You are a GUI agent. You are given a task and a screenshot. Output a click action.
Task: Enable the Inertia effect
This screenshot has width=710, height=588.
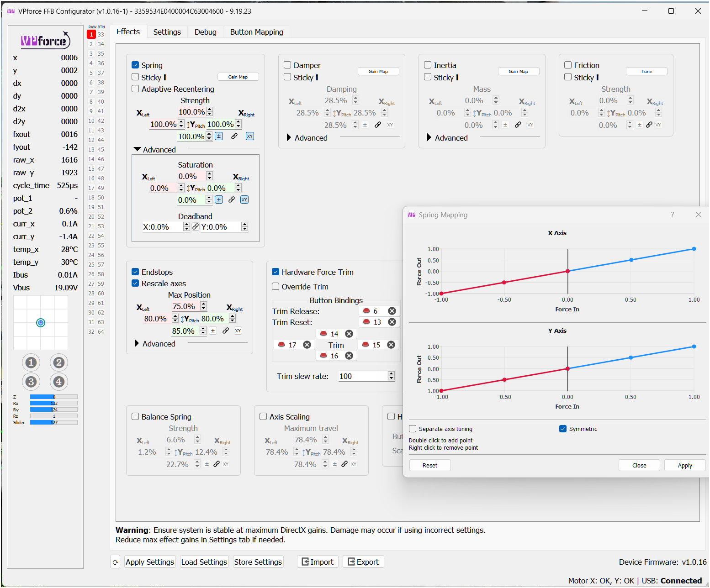click(428, 65)
